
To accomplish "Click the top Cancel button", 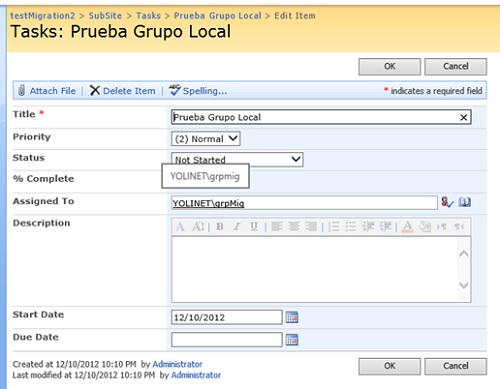I will [x=455, y=67].
